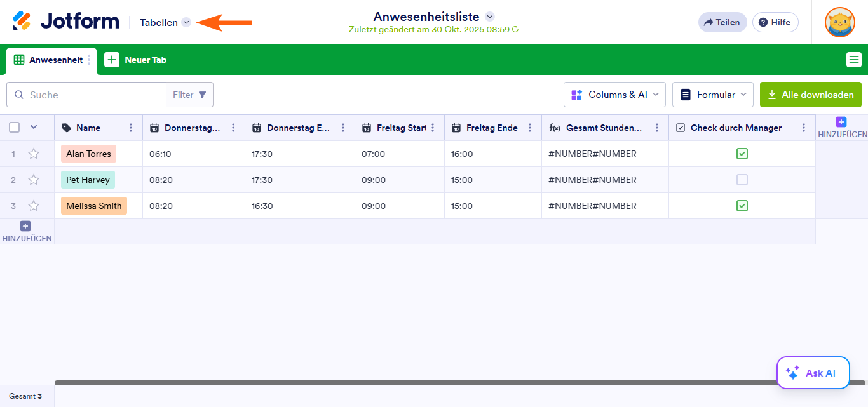
Task: Tick the select all rows checkbox
Action: pos(15,128)
